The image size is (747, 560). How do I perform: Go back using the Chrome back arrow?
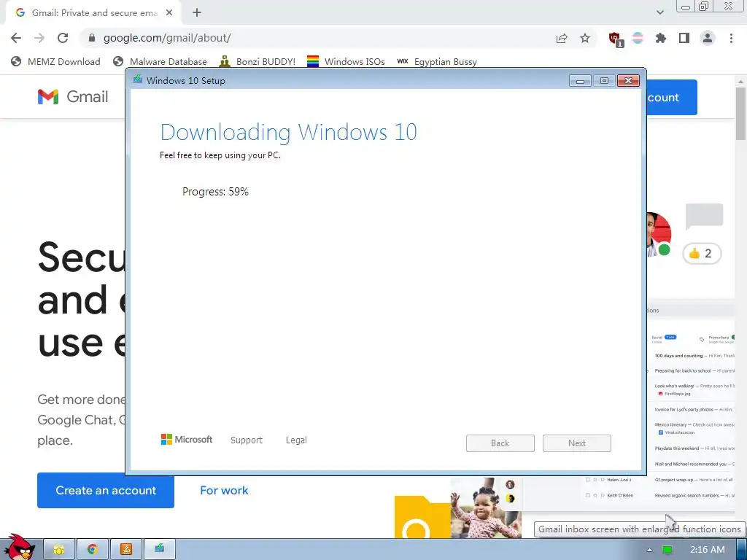[x=16, y=38]
